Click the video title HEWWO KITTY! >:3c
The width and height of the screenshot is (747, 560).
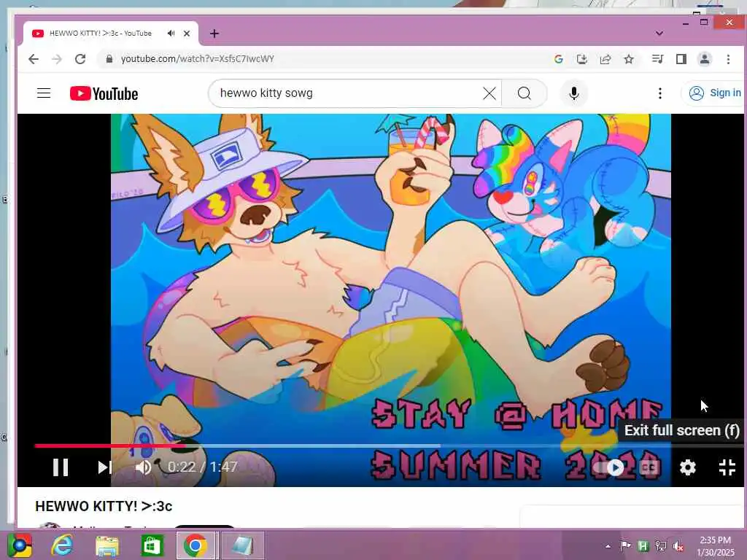pyautogui.click(x=104, y=506)
